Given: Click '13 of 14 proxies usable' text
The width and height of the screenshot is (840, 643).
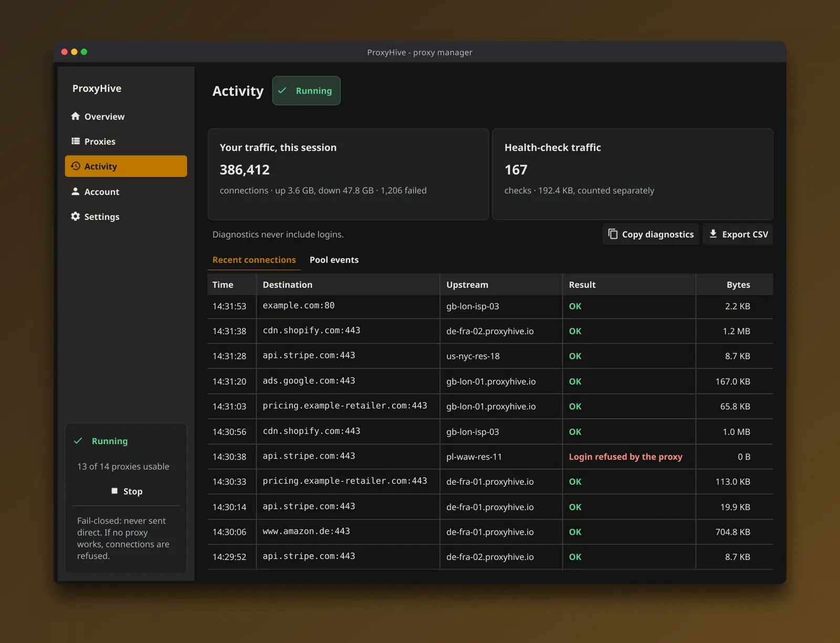Looking at the screenshot, I should tap(123, 466).
